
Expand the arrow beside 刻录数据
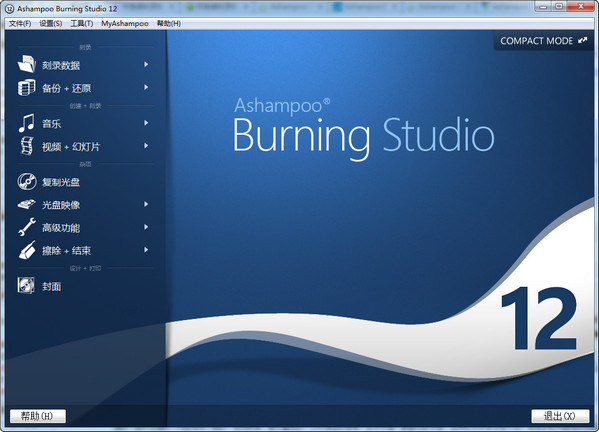click(x=146, y=65)
